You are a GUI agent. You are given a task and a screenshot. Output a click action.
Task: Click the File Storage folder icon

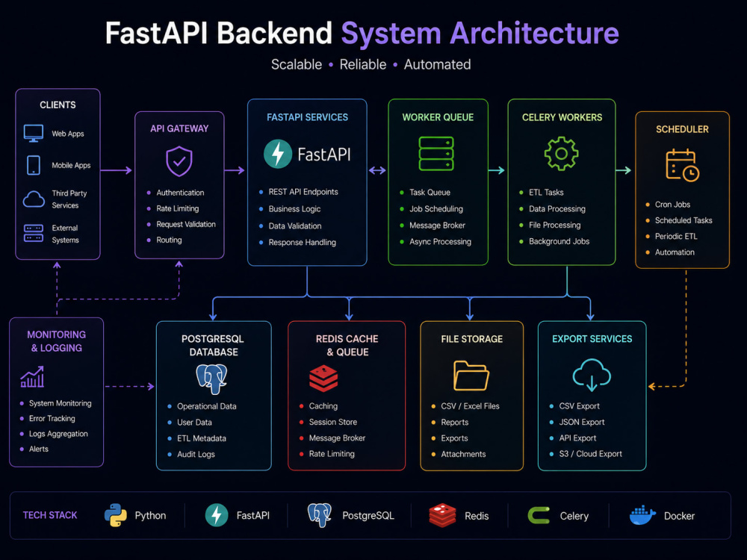(x=471, y=376)
